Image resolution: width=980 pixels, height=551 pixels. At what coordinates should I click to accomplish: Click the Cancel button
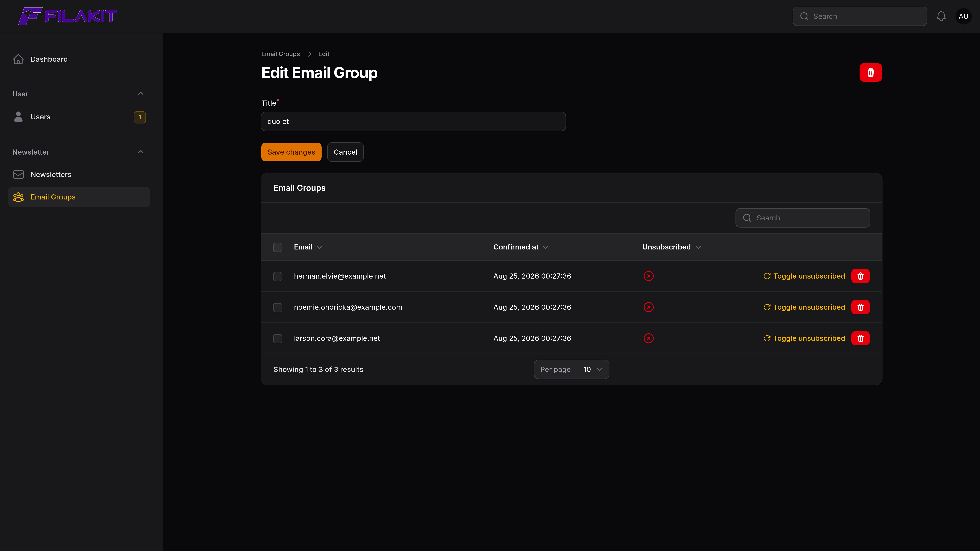(x=345, y=152)
